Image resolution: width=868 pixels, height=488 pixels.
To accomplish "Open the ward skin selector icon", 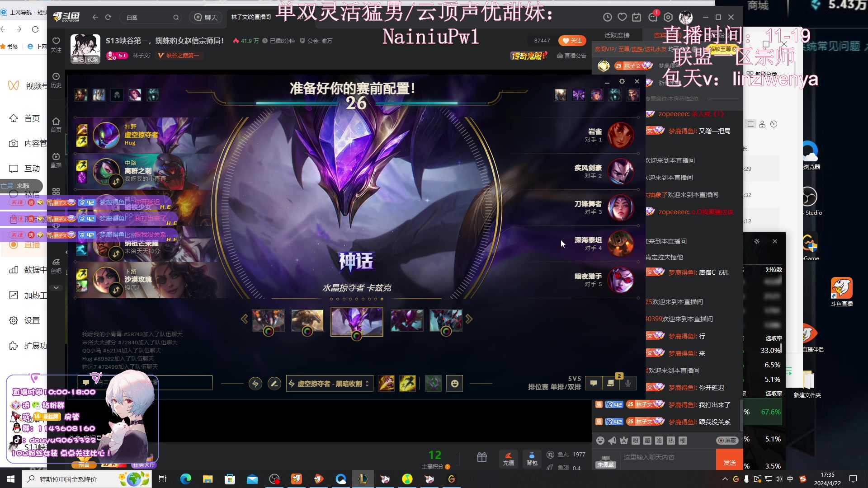I will click(433, 384).
